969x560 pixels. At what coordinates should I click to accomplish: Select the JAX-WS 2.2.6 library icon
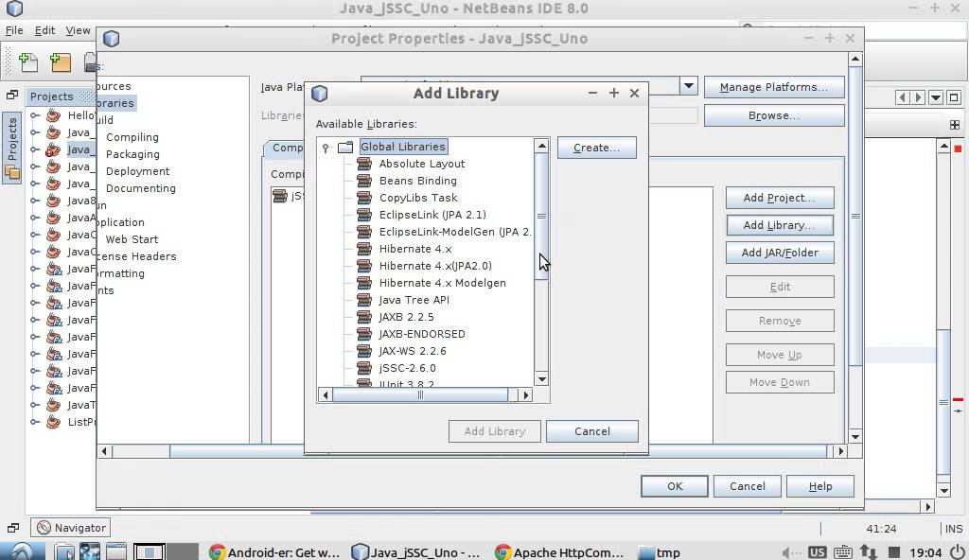(364, 350)
